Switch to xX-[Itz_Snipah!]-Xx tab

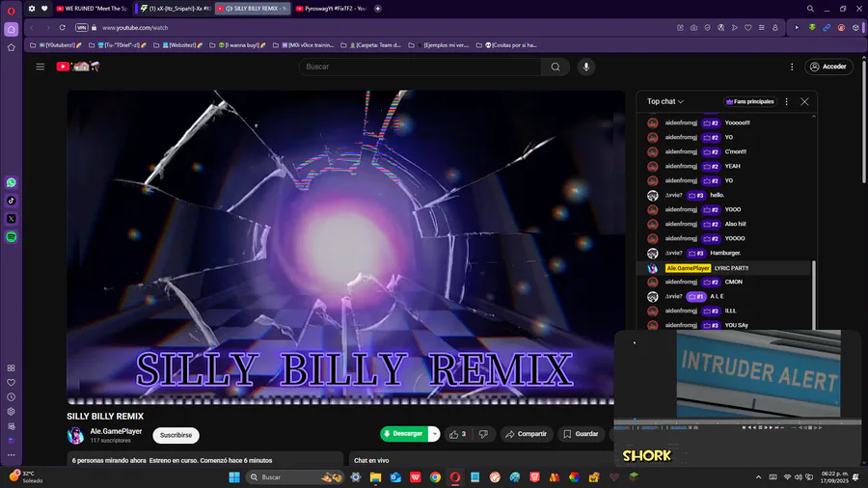pos(175,9)
